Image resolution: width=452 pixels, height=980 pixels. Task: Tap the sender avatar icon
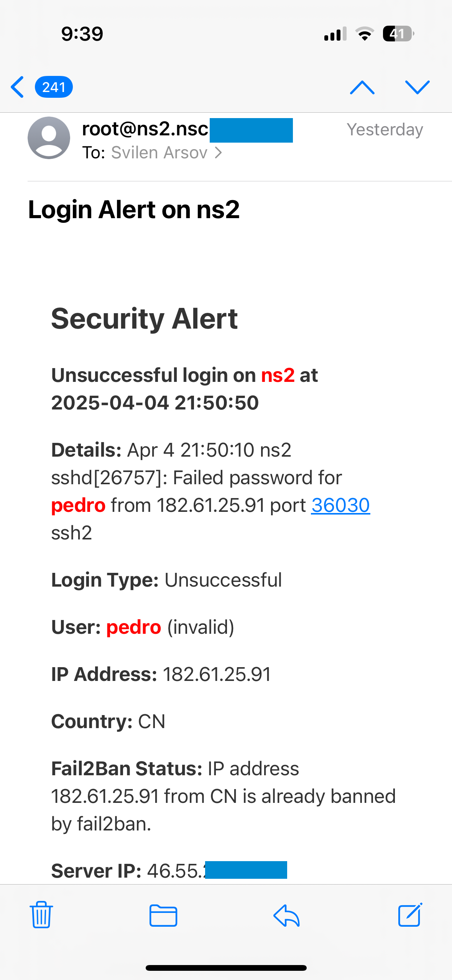(x=49, y=138)
